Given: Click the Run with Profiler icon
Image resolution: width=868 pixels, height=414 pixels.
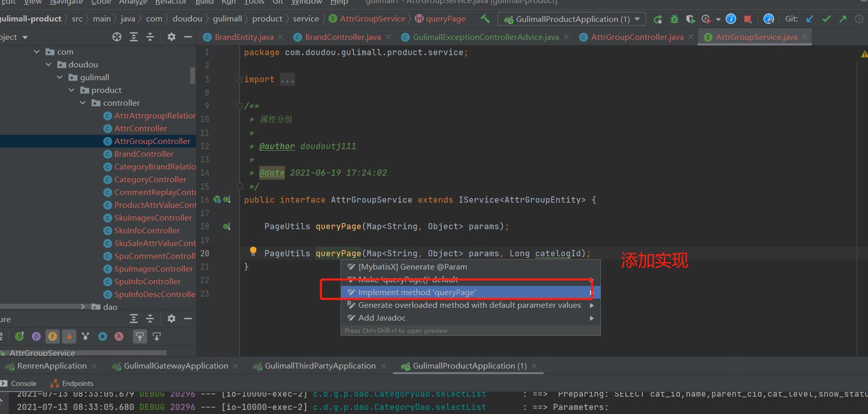Looking at the screenshot, I should coord(706,19).
